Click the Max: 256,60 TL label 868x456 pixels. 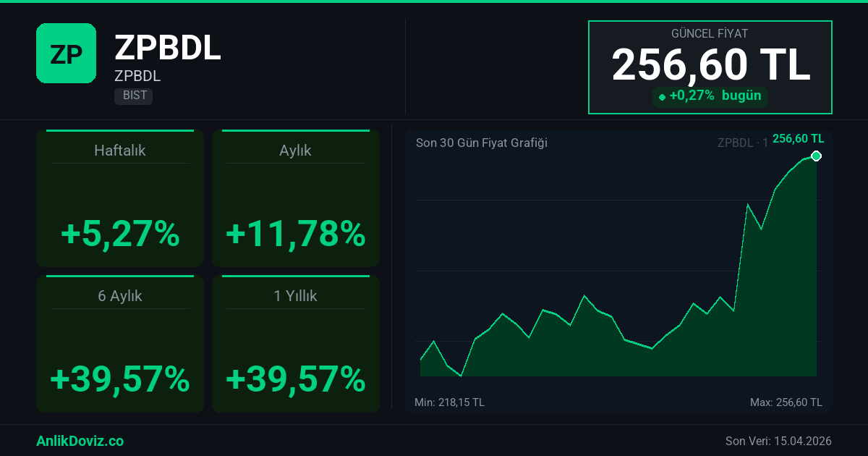786,402
